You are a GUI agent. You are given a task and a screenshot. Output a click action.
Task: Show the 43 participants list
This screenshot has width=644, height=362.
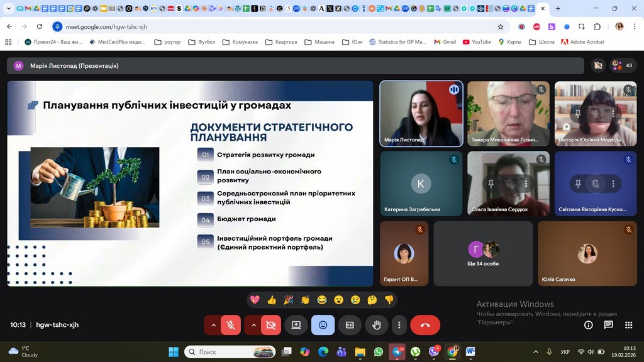pyautogui.click(x=623, y=65)
